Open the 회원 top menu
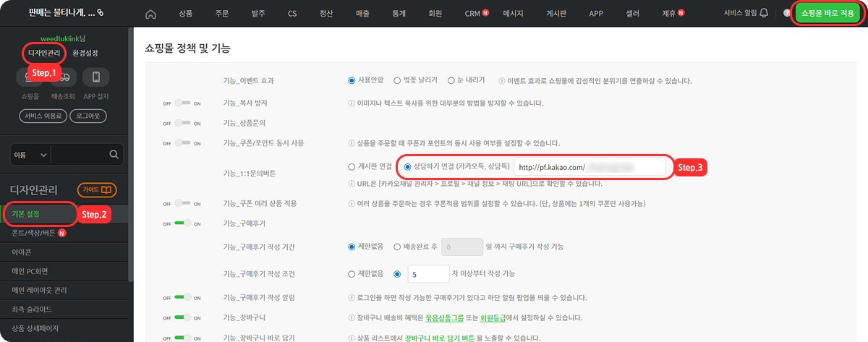Viewport: 868px width, 342px height. (x=435, y=14)
